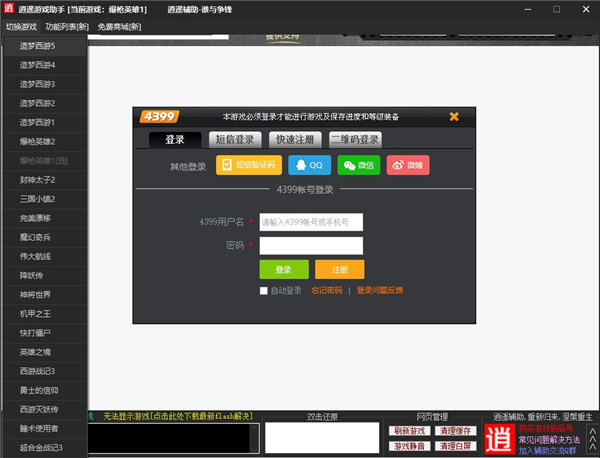The height and width of the screenshot is (458, 600).
Task: Open the 忘记密码 link
Action: click(x=327, y=290)
